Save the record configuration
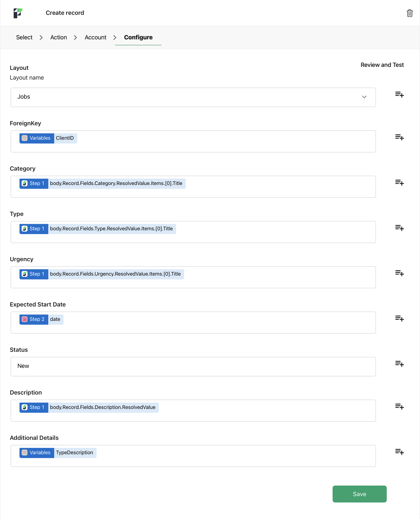The width and height of the screenshot is (420, 519). 359,494
